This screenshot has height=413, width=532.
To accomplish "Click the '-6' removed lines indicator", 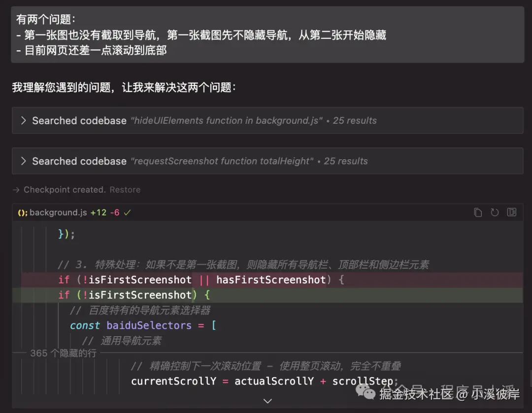I will point(115,212).
